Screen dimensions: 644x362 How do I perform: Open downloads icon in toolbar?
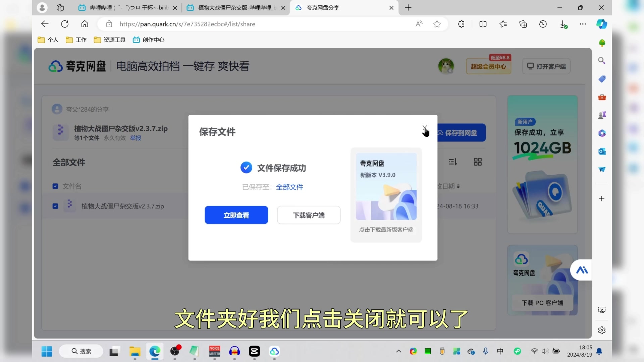563,24
